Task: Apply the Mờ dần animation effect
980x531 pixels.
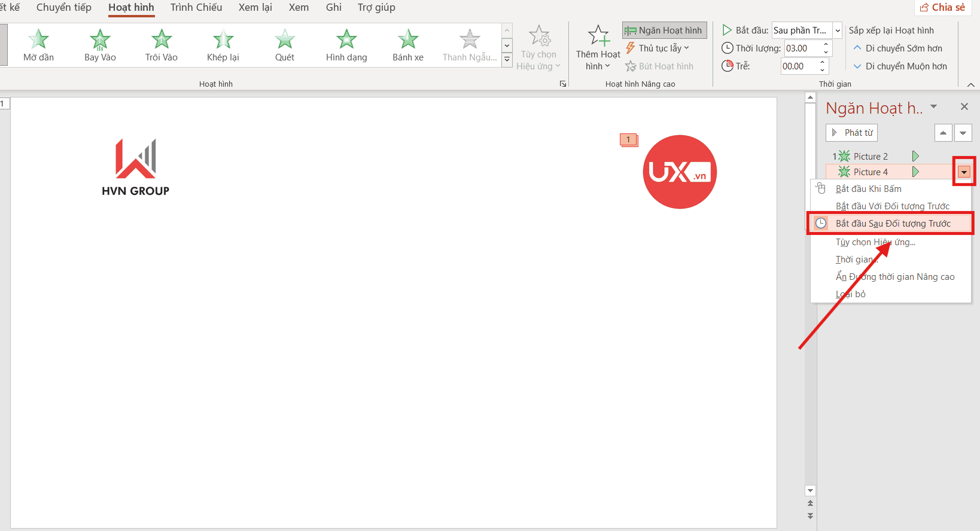Action: point(38,45)
